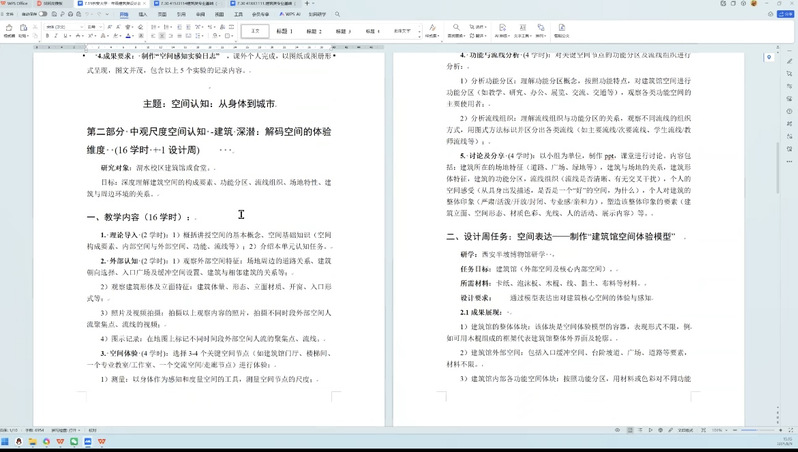The height and width of the screenshot is (452, 798).
Task: Switch to the 视图 ribbon tab
Action: (x=218, y=15)
